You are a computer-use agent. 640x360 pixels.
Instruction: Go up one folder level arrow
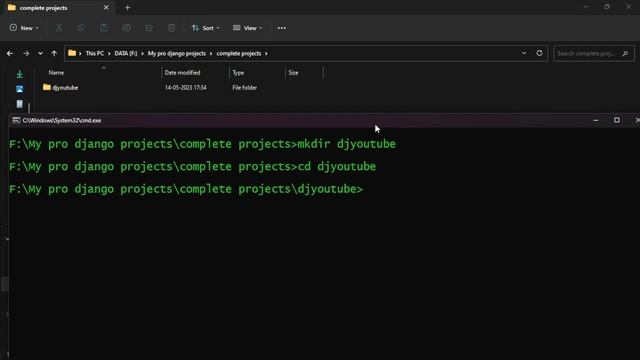54,53
